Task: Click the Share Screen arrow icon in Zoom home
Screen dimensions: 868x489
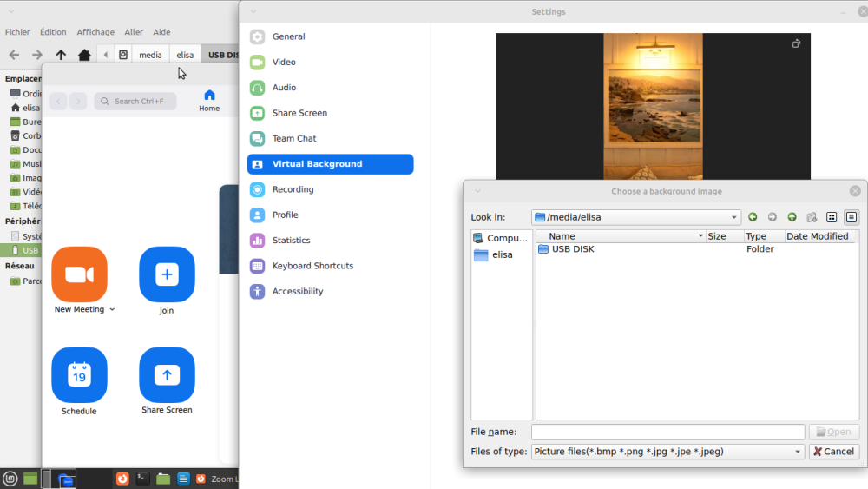Action: coord(167,375)
